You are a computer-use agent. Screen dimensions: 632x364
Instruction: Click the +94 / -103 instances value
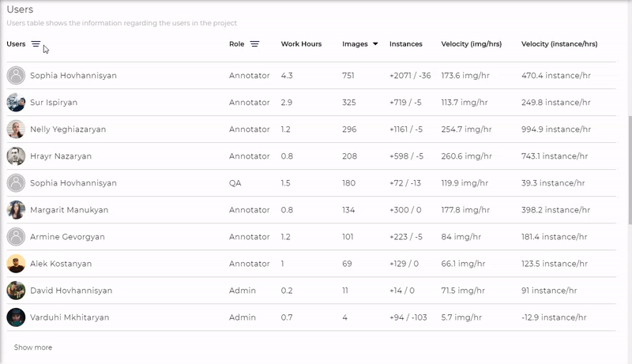coord(408,317)
